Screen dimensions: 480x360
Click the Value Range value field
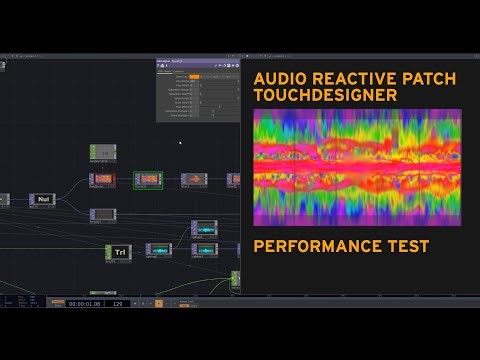(x=195, y=98)
